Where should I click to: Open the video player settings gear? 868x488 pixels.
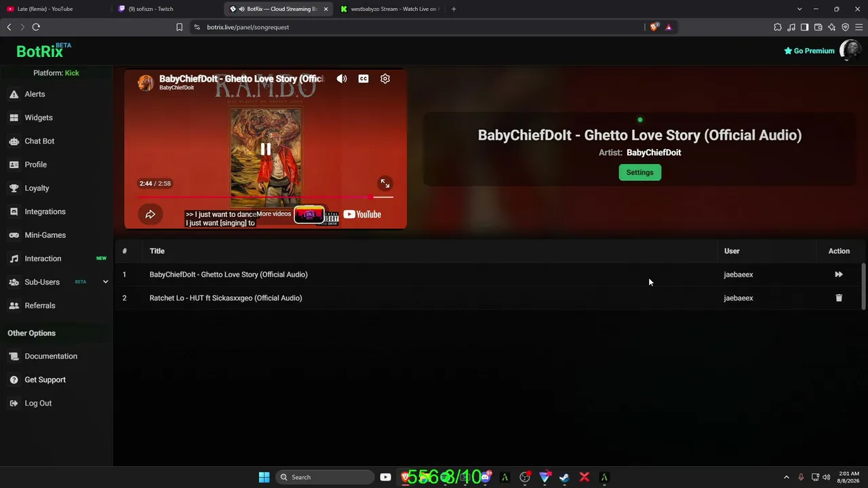(x=385, y=79)
